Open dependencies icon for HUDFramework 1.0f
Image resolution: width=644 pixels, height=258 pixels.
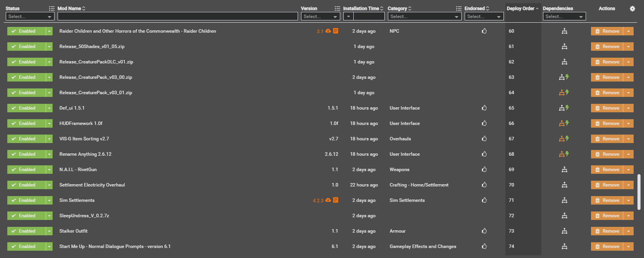[x=564, y=123]
